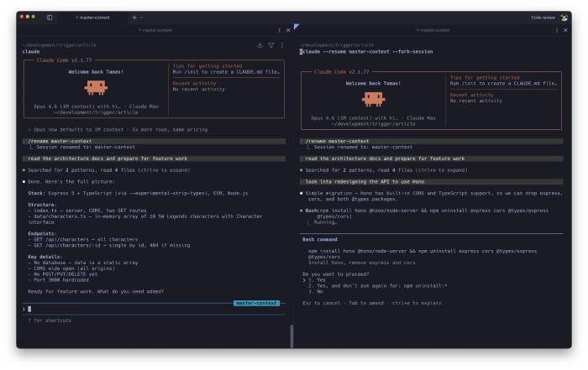
Task: Click 'Recent activity' in right pane
Action: [472, 95]
